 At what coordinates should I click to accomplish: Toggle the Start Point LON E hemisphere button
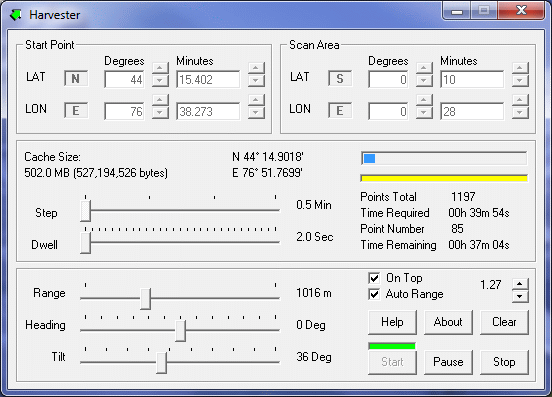(76, 111)
